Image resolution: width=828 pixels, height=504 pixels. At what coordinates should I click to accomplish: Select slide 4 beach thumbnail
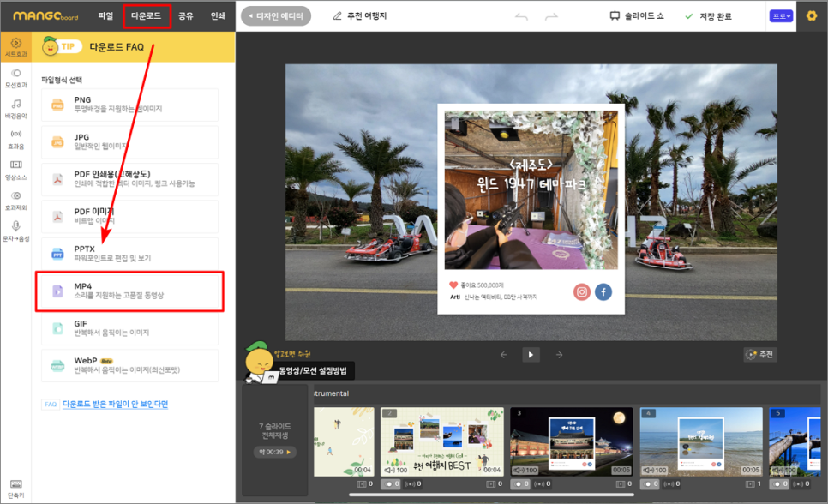click(x=701, y=441)
